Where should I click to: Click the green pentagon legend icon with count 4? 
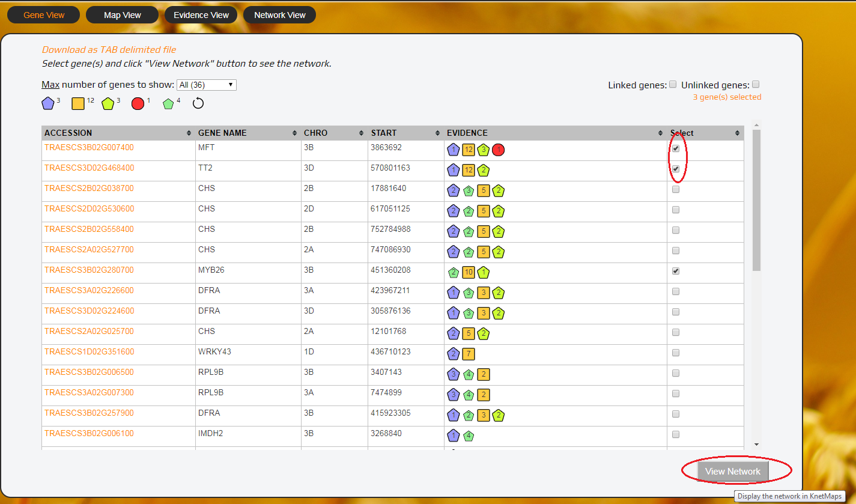(x=168, y=103)
